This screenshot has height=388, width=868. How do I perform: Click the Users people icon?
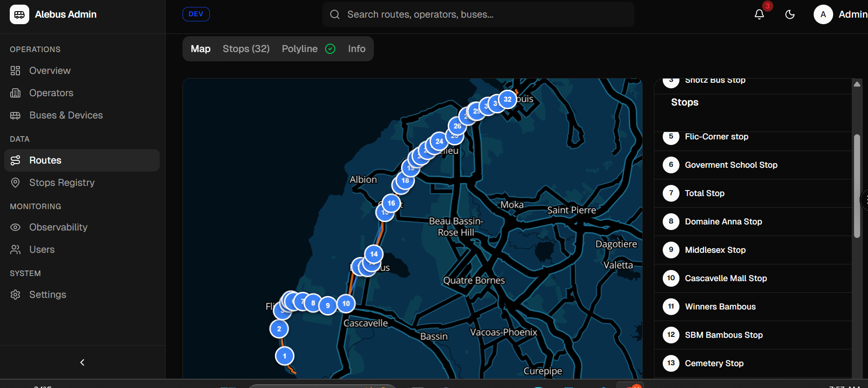coord(15,250)
